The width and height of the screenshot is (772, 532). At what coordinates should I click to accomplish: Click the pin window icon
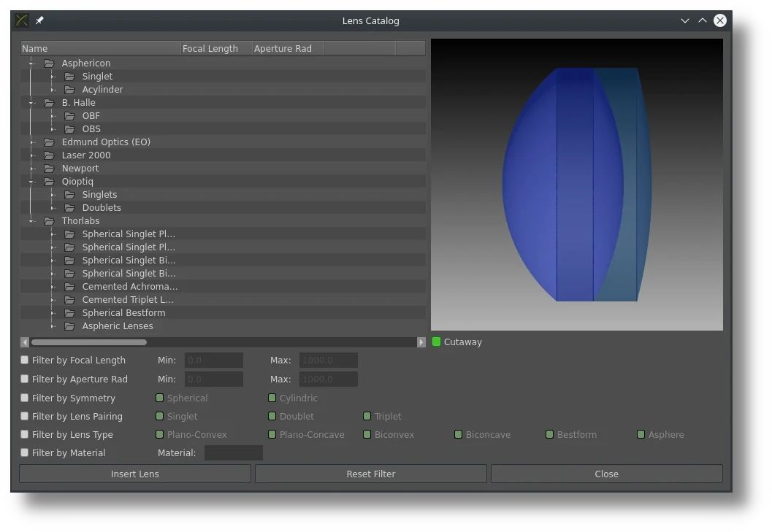click(39, 20)
